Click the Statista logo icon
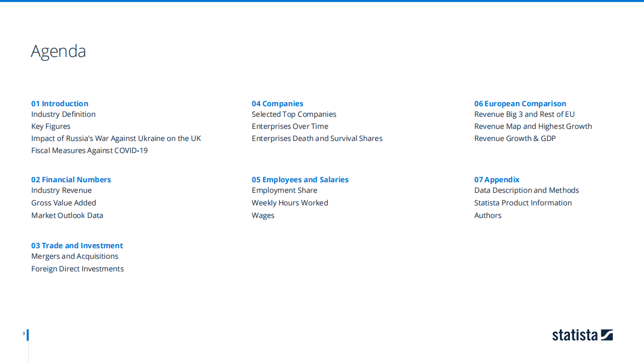 coord(606,335)
